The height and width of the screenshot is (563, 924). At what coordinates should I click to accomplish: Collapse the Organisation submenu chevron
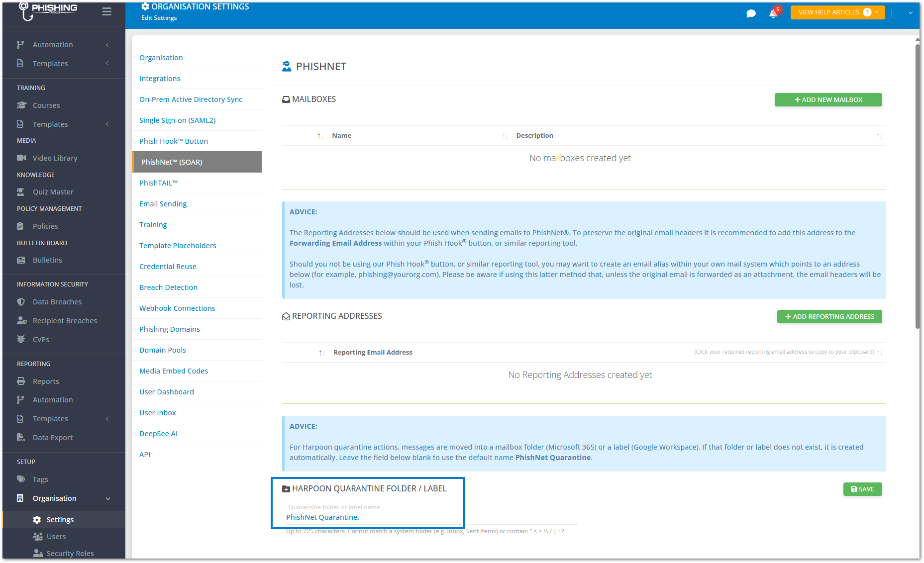(108, 498)
